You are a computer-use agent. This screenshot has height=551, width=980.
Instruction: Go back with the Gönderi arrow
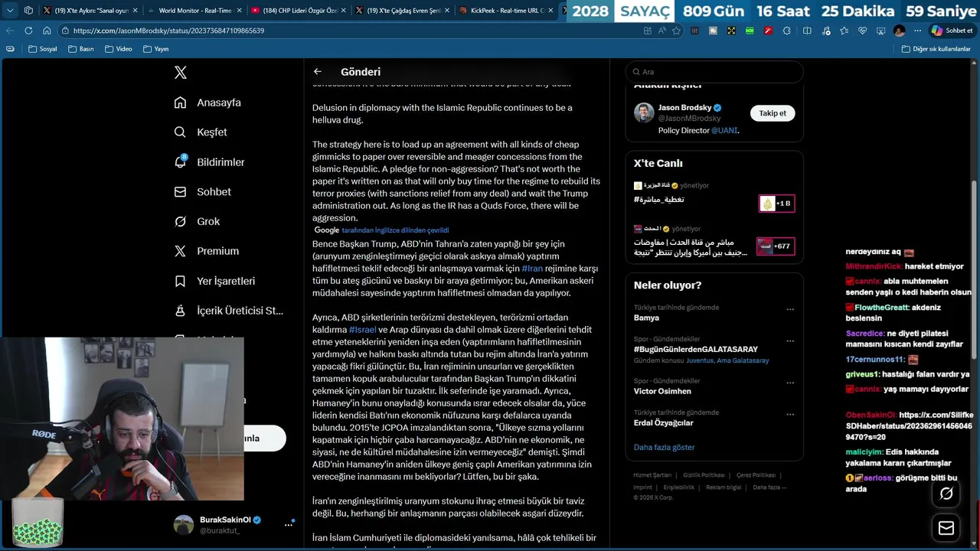point(318,72)
